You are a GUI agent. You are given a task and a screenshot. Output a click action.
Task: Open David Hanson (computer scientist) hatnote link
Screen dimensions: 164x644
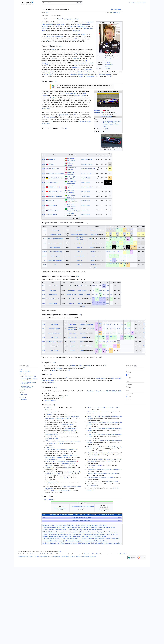(x=69, y=19)
